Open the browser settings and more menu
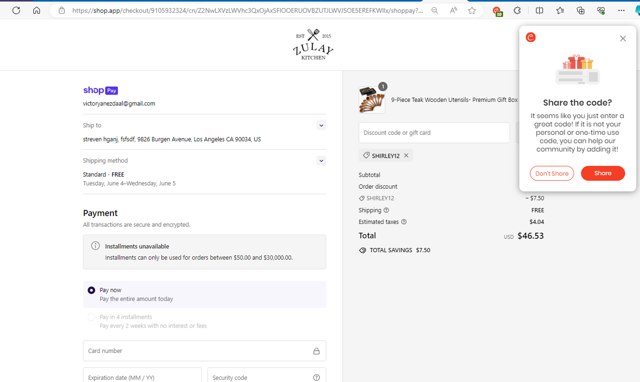The width and height of the screenshot is (640, 382). coord(621,11)
